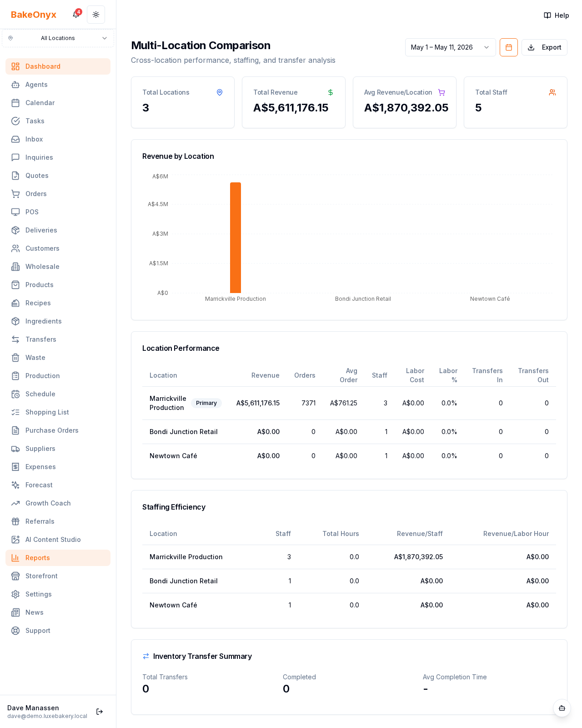Click the Calendar sidebar icon
The height and width of the screenshot is (728, 582).
[15, 103]
